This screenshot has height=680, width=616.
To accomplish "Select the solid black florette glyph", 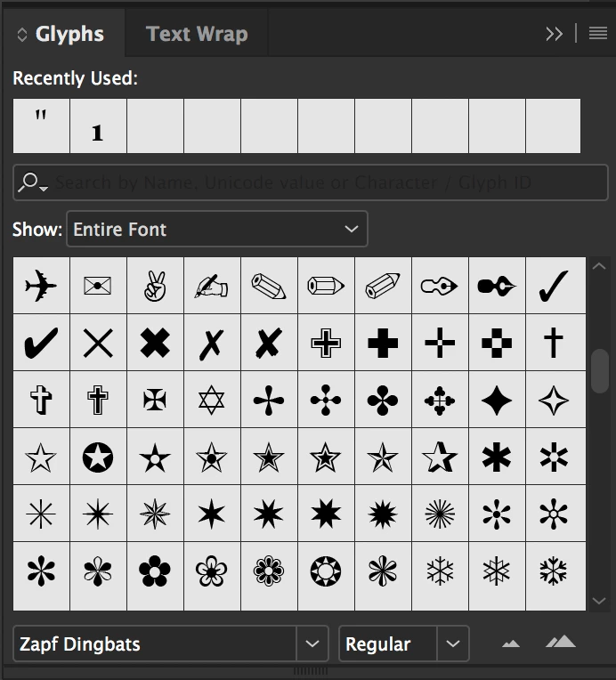I will [x=155, y=571].
